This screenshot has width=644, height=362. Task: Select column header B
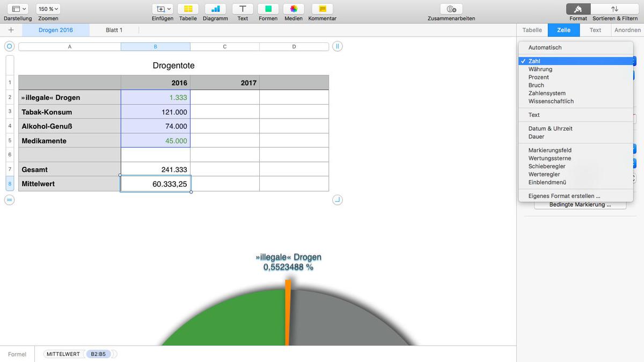[156, 47]
